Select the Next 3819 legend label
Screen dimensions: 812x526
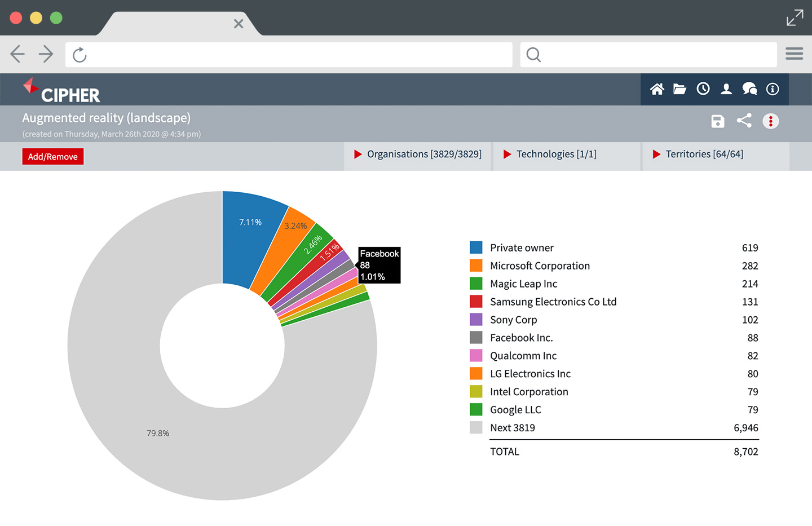513,428
